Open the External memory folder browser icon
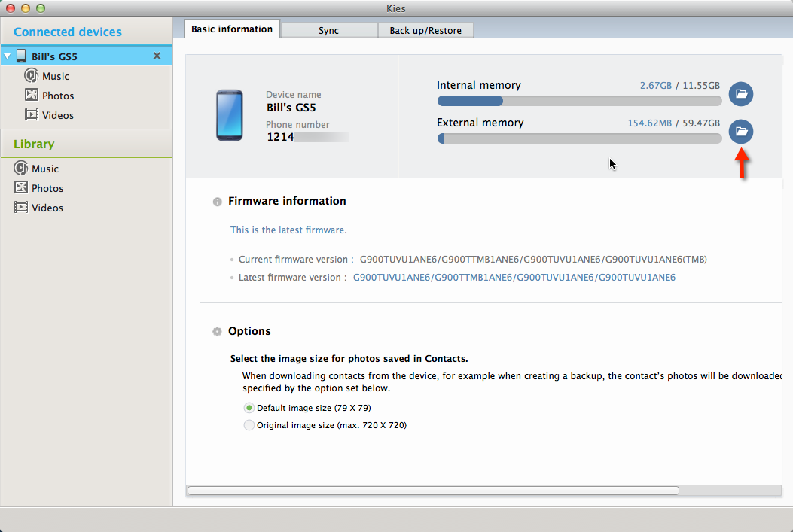 (741, 132)
